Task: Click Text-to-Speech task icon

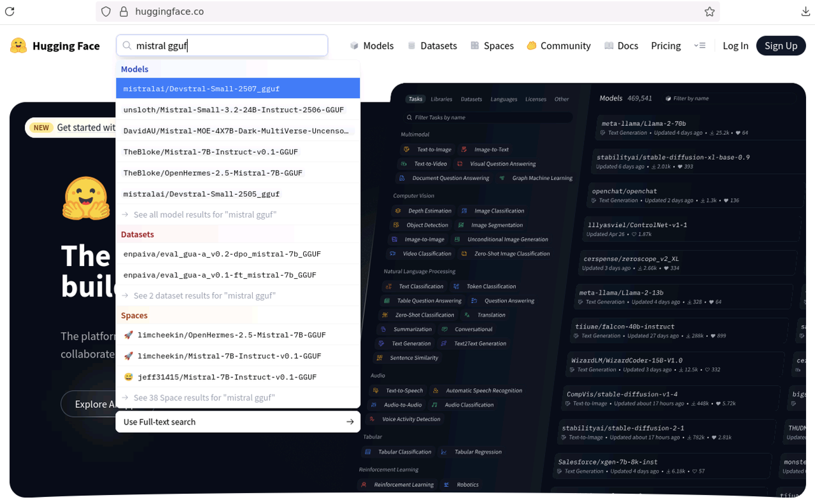Action: pyautogui.click(x=376, y=391)
